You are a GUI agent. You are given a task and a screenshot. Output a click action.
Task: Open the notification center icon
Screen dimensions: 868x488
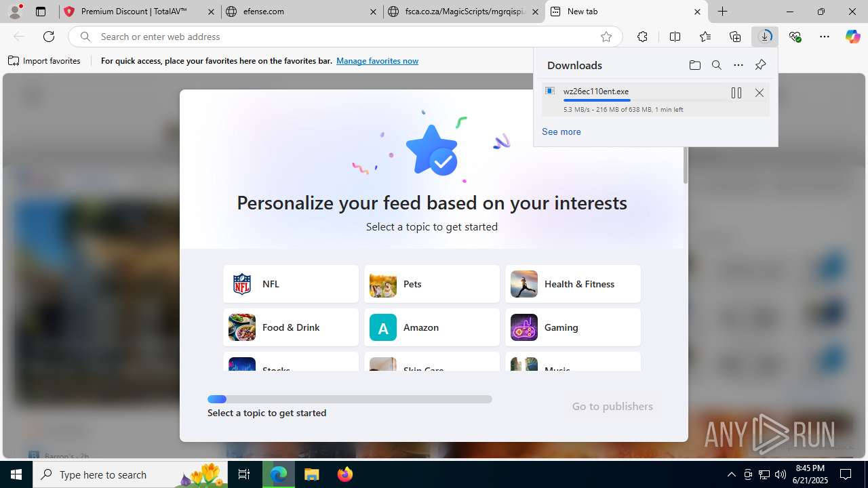click(846, 474)
